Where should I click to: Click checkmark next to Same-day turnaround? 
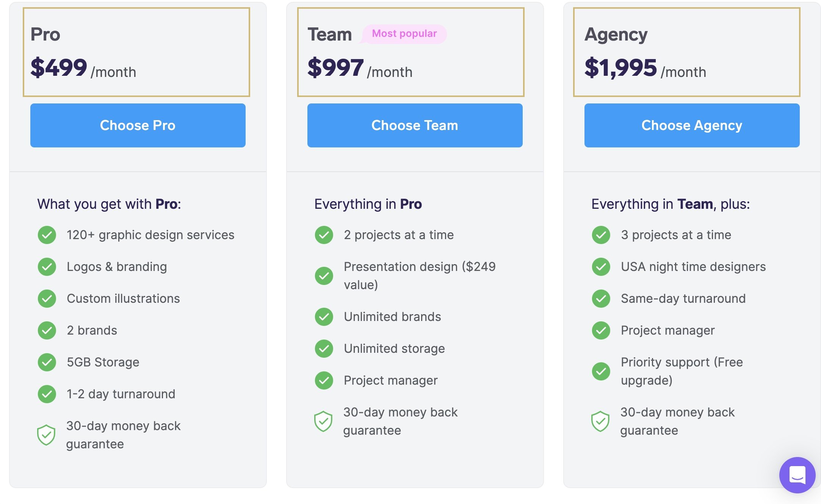point(601,299)
